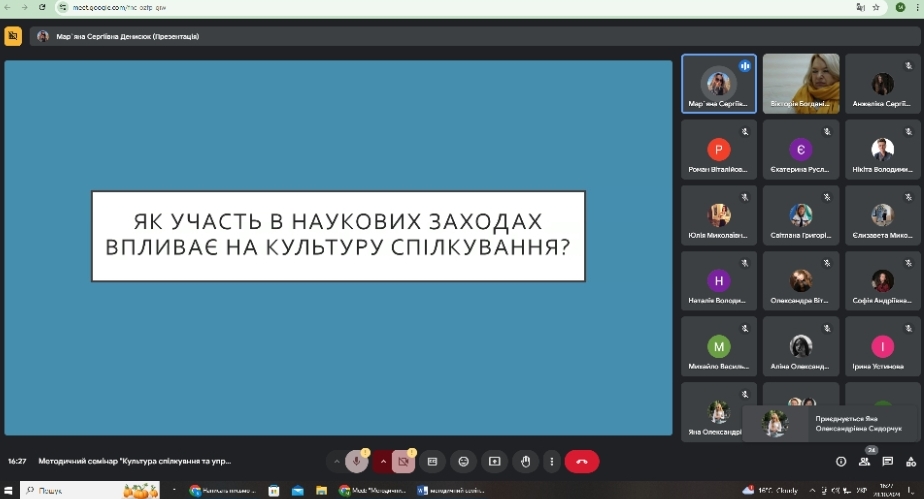Turn on captions in the call bar
The width and height of the screenshot is (924, 499).
[x=432, y=461]
